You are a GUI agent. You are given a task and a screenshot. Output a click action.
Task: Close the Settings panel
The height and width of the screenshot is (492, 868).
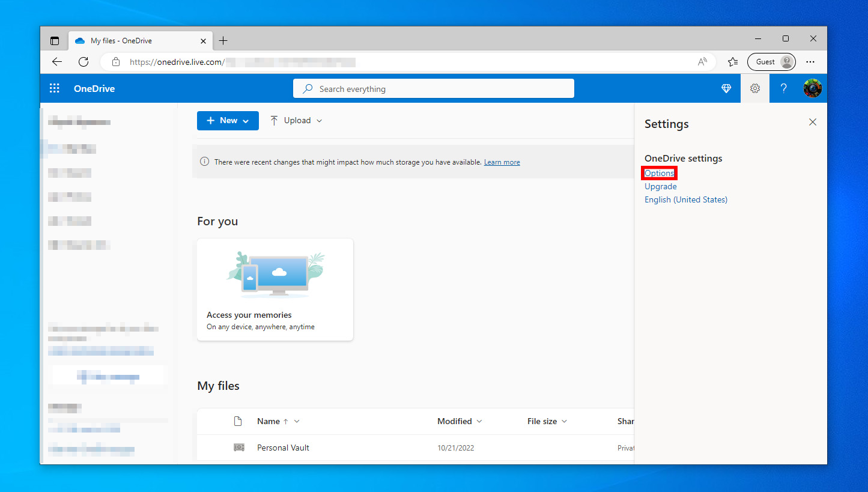[813, 122]
